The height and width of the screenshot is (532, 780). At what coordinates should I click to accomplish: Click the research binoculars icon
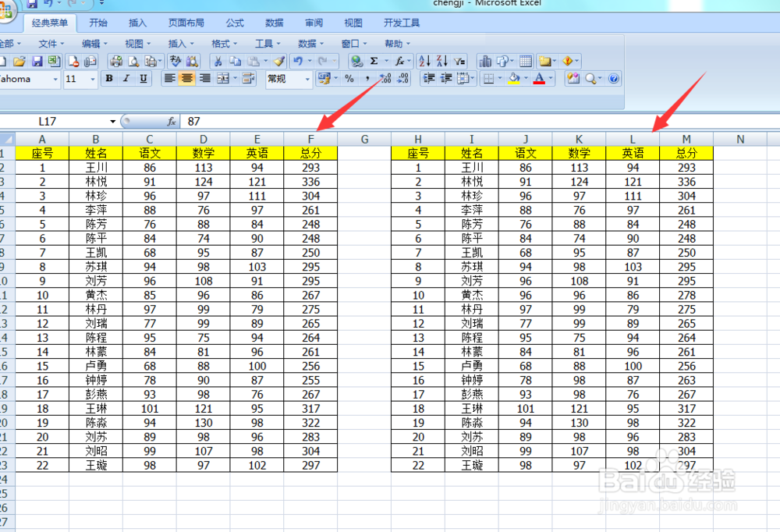[x=192, y=61]
